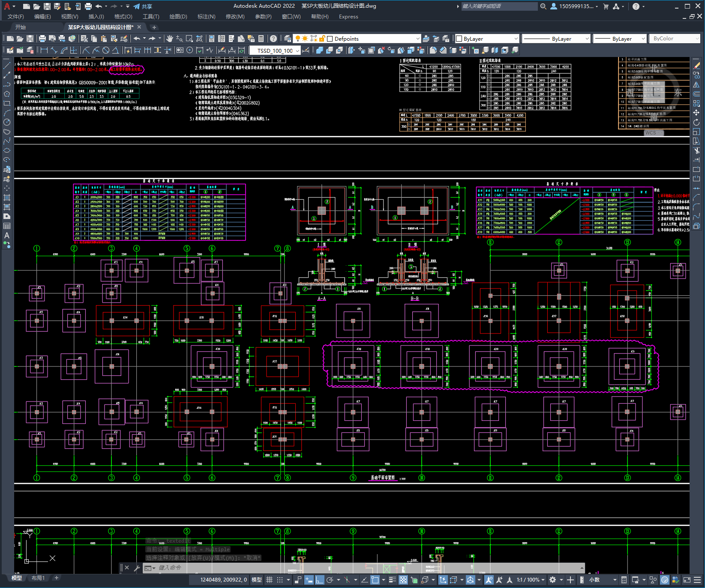Toggle hardware acceleration round icon
Viewport: 705px width, 588px height.
tap(665, 580)
